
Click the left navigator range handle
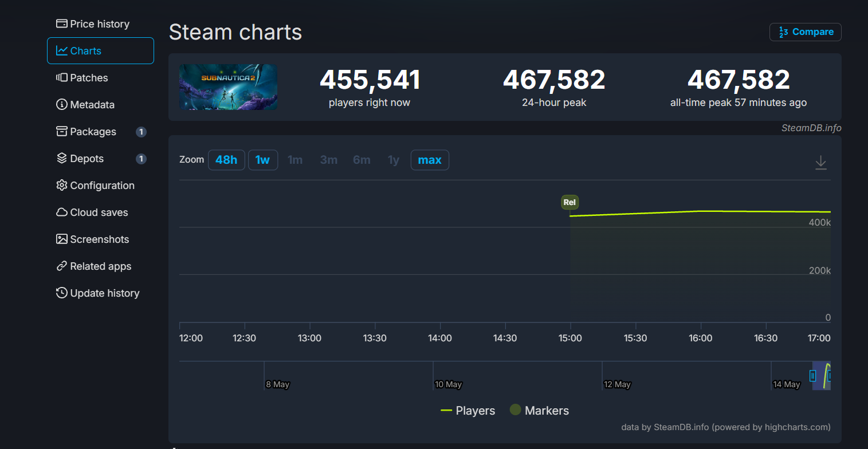tap(812, 376)
